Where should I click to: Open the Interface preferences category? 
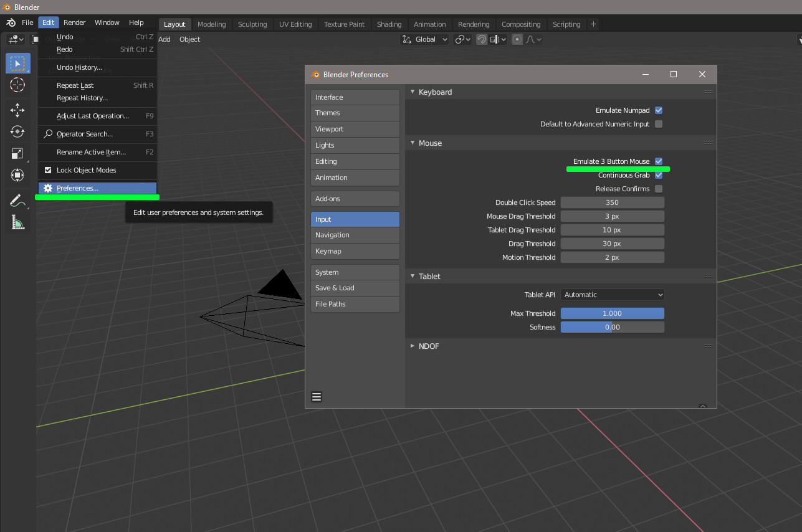point(355,97)
